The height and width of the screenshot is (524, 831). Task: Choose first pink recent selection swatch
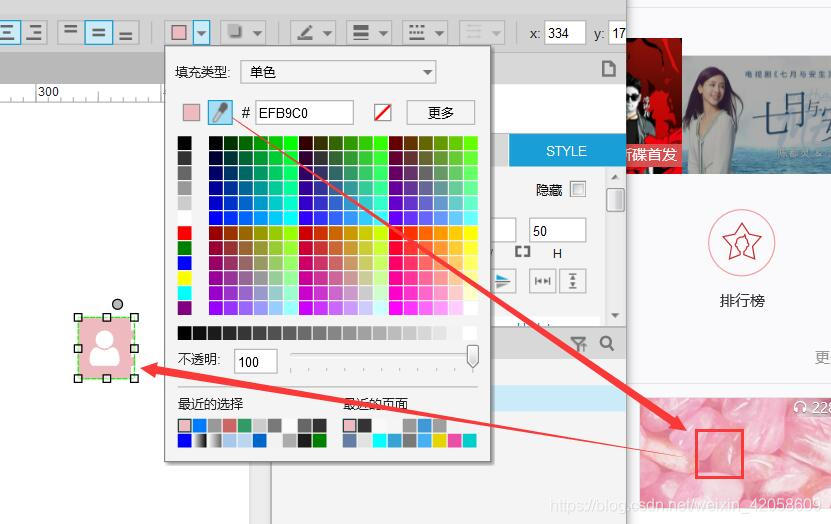pos(184,425)
